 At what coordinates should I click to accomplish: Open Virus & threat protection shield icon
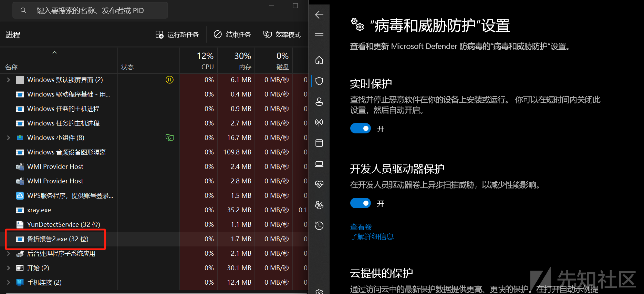pos(319,81)
